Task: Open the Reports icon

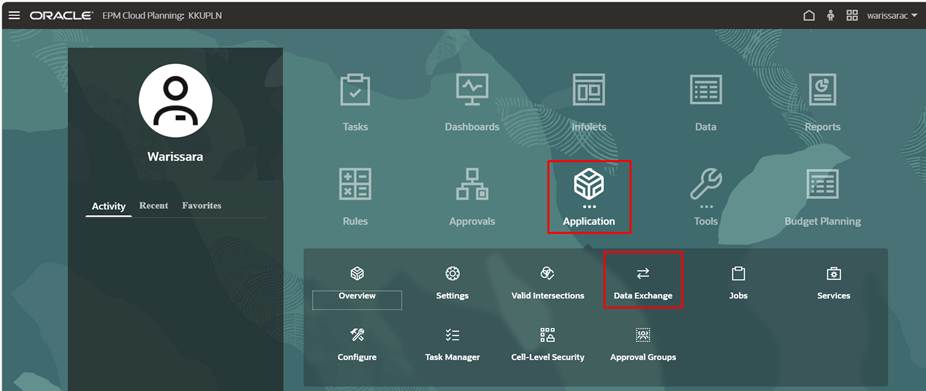Action: [822, 90]
